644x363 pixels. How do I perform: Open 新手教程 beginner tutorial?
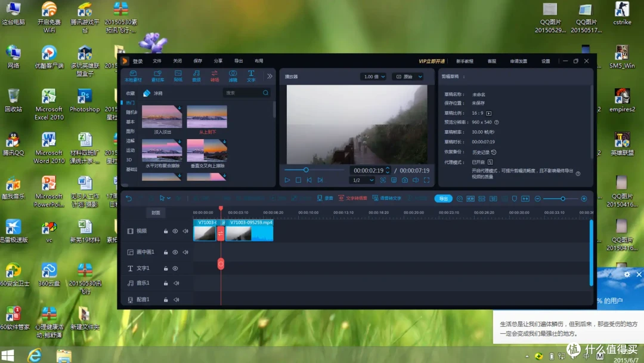pyautogui.click(x=465, y=61)
